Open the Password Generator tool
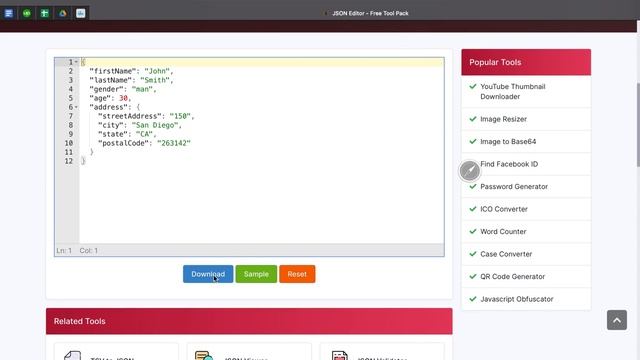 pyautogui.click(x=514, y=187)
